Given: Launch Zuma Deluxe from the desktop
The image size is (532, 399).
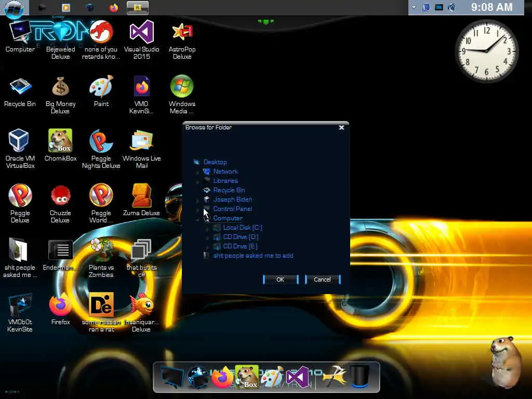Looking at the screenshot, I should pos(141,199).
